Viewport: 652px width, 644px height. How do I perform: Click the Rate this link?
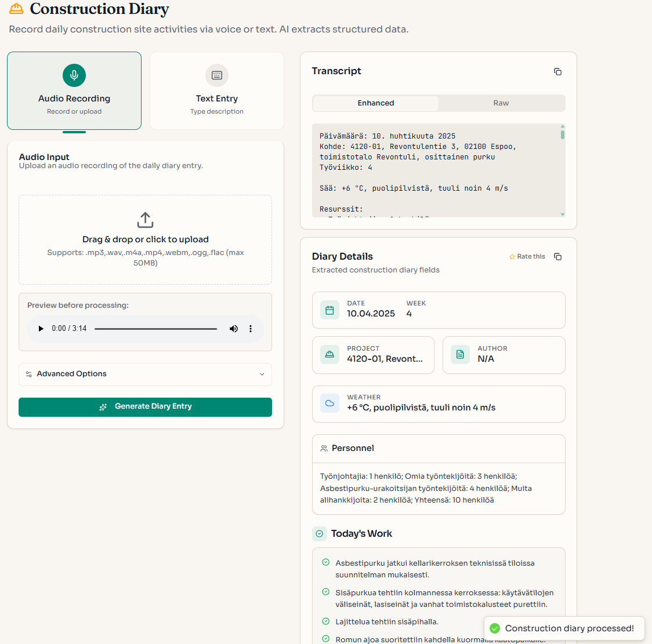(x=527, y=257)
